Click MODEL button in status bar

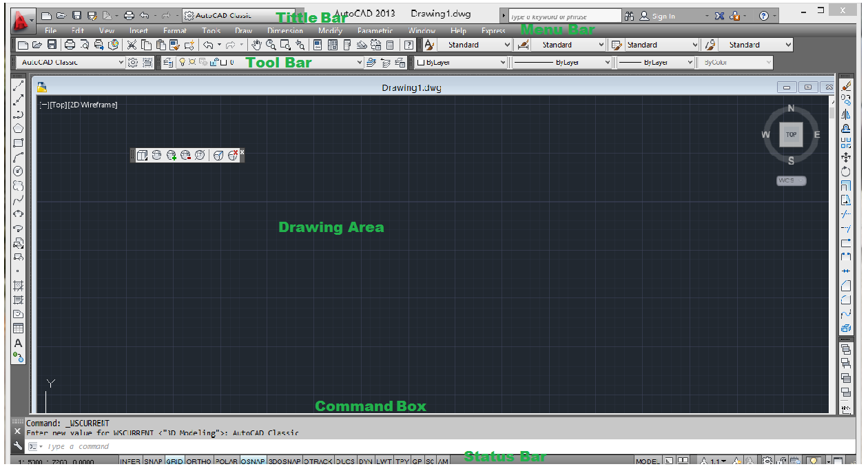click(648, 462)
